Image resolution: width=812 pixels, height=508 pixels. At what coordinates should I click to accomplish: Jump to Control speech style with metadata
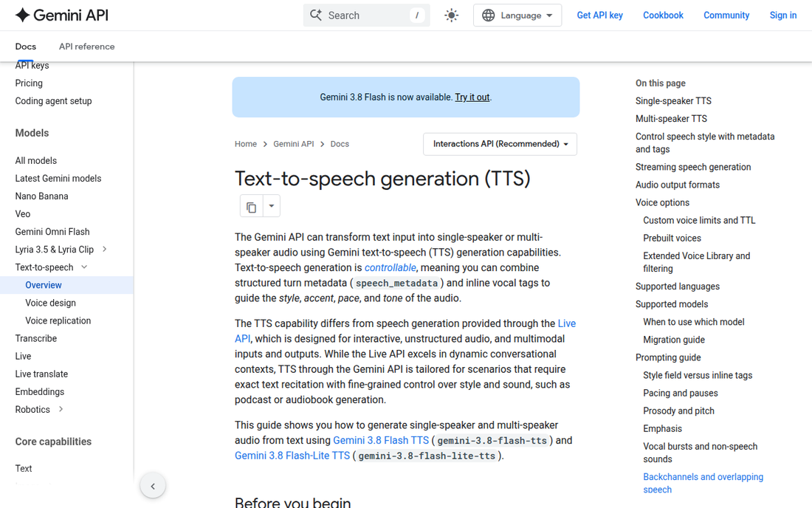[705, 143]
